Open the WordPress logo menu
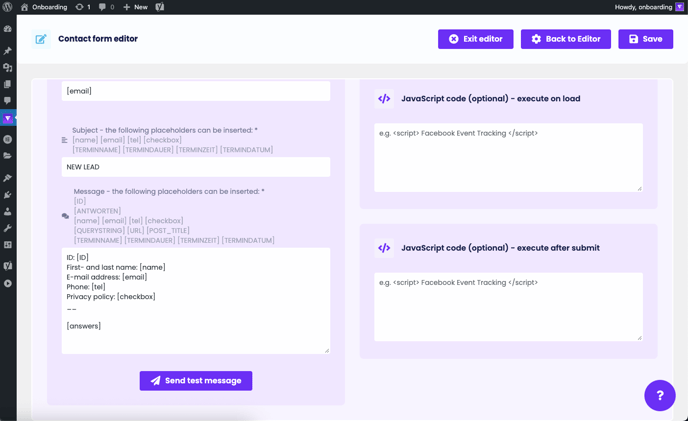688x421 pixels. pos(7,7)
